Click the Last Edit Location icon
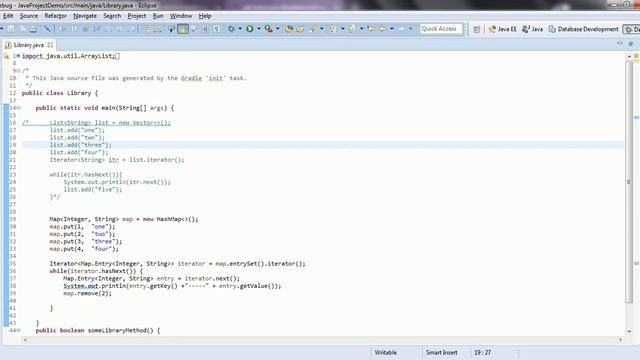The image size is (640, 360). (371, 29)
